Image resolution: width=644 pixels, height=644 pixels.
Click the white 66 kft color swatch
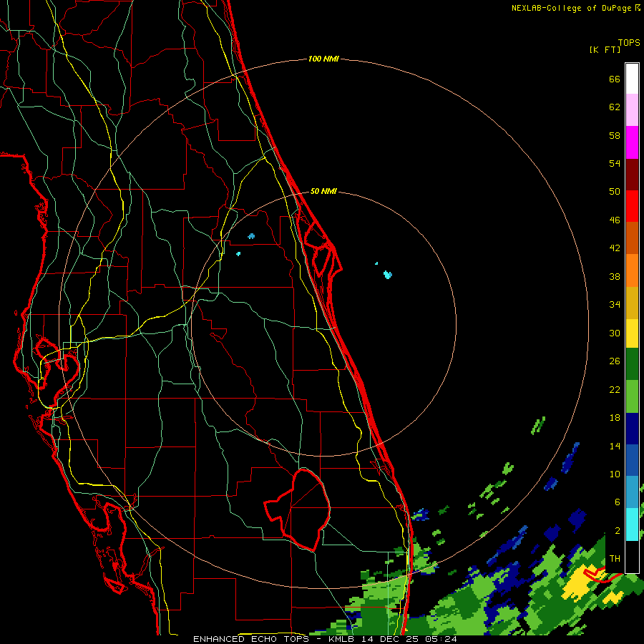(x=632, y=79)
